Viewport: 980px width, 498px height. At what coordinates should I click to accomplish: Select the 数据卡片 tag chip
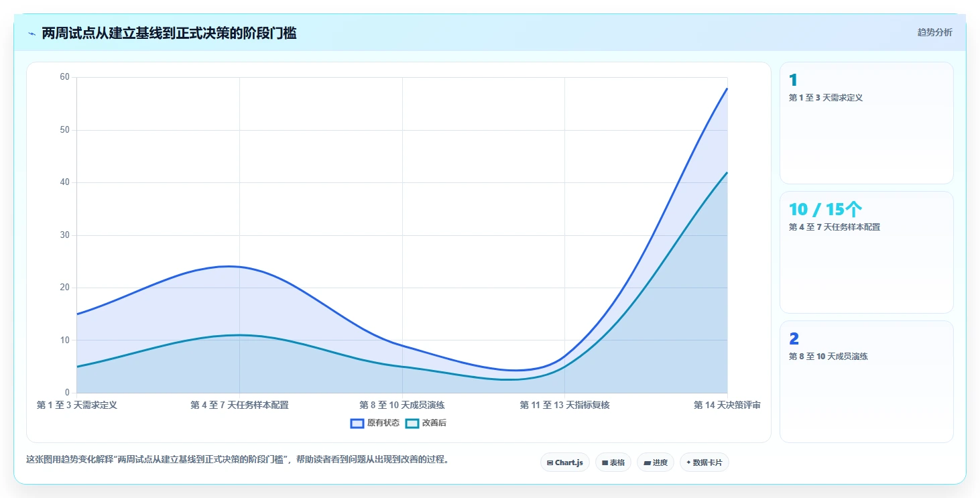point(705,462)
